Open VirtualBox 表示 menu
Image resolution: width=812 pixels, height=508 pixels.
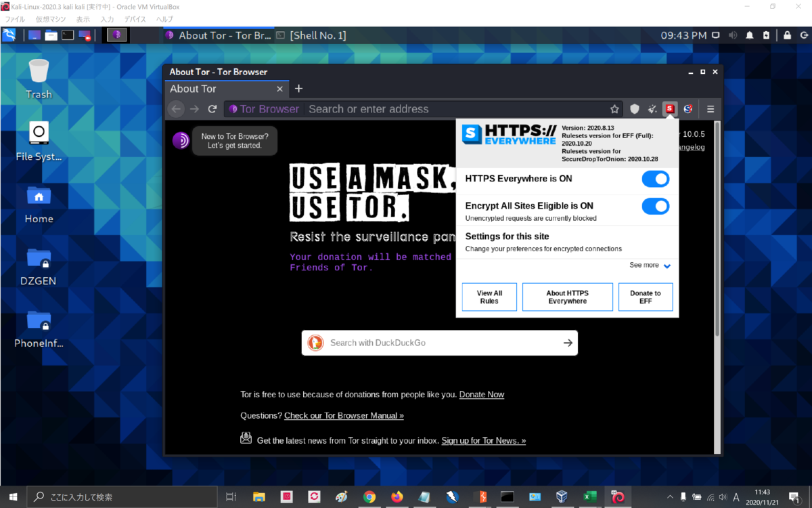pos(83,20)
